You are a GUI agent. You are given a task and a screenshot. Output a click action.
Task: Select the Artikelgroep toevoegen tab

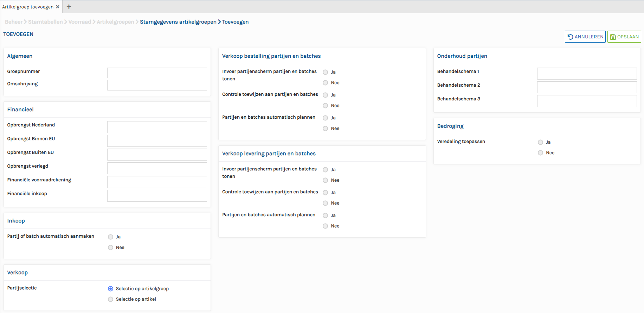point(28,7)
